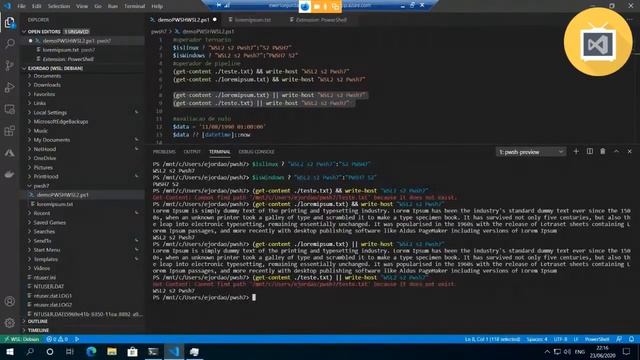Change PowerShell language mode
The height and width of the screenshot is (360, 640).
597,339
